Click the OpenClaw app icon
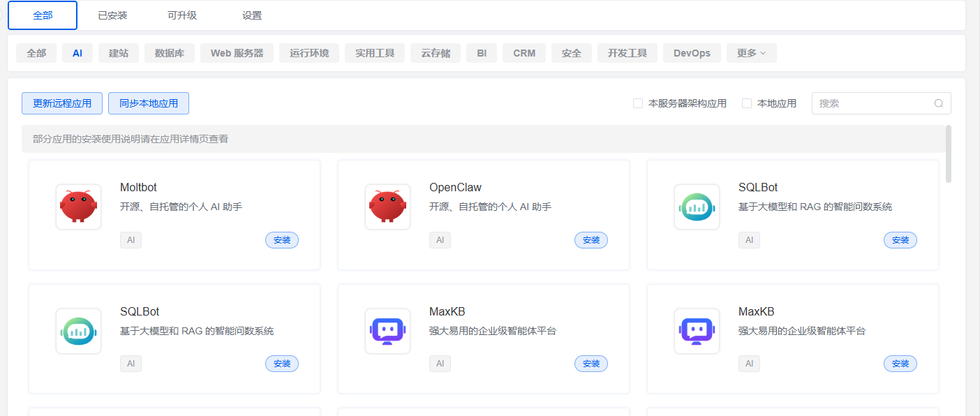Viewport: 980px width, 416px height. pyautogui.click(x=387, y=207)
